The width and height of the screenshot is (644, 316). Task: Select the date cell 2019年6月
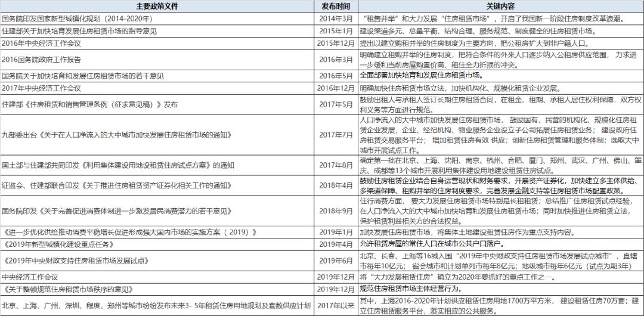point(337,261)
